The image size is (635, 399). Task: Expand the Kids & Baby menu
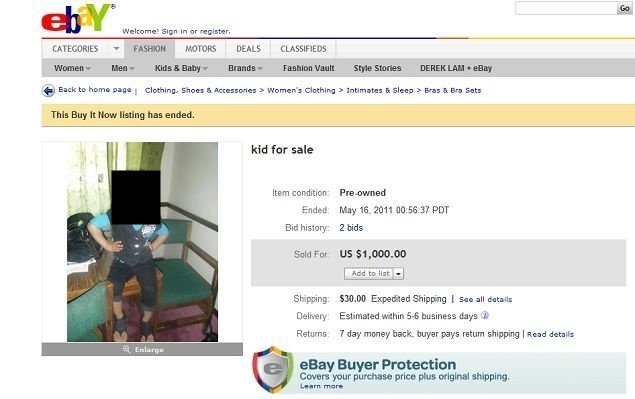click(x=181, y=68)
